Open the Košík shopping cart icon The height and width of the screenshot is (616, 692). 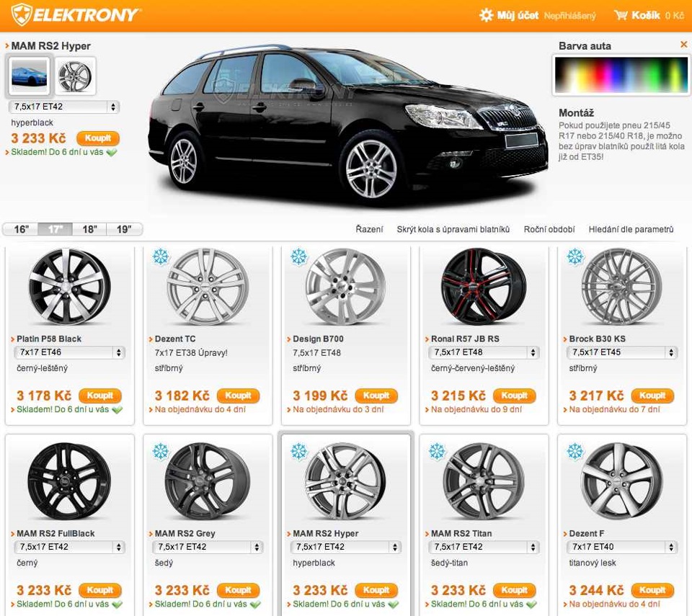point(621,15)
